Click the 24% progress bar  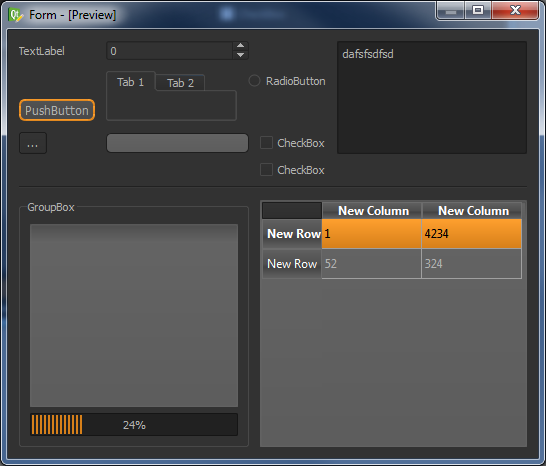point(134,425)
